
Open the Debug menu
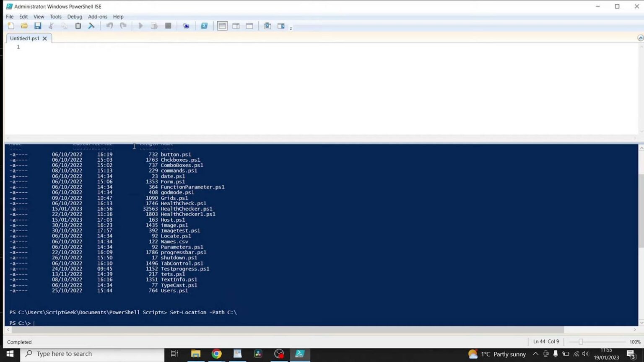(x=75, y=17)
